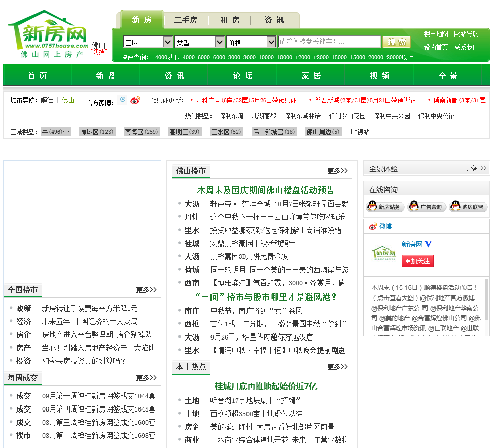Open the 万科广场 presale certificate notice
This screenshot has width=493, height=448.
point(246,100)
